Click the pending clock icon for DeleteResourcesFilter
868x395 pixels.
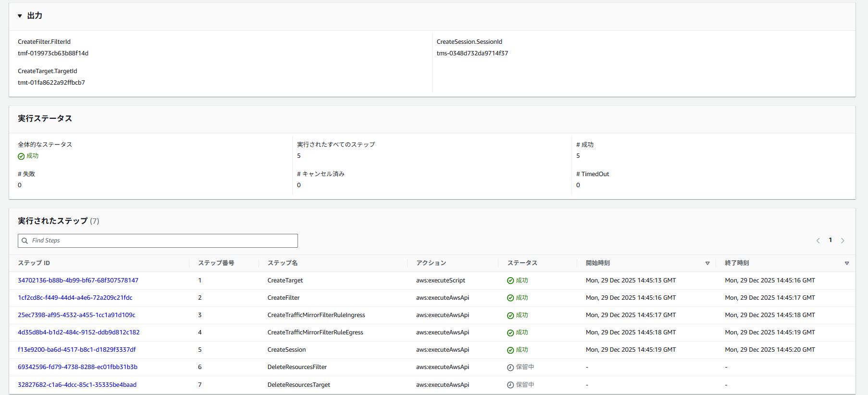point(510,368)
